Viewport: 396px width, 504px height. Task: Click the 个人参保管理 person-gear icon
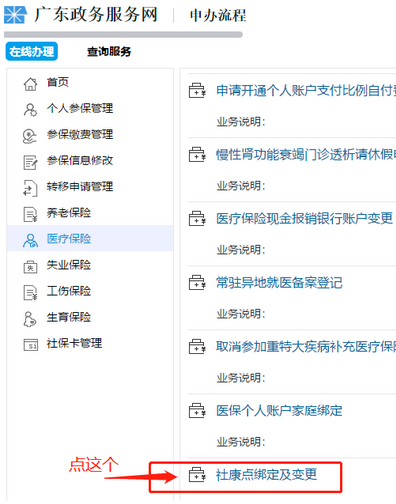tap(30, 110)
